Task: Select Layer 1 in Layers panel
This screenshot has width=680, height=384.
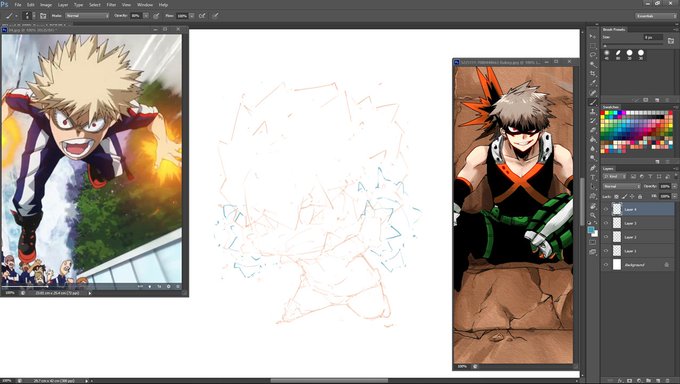Action: coord(638,251)
